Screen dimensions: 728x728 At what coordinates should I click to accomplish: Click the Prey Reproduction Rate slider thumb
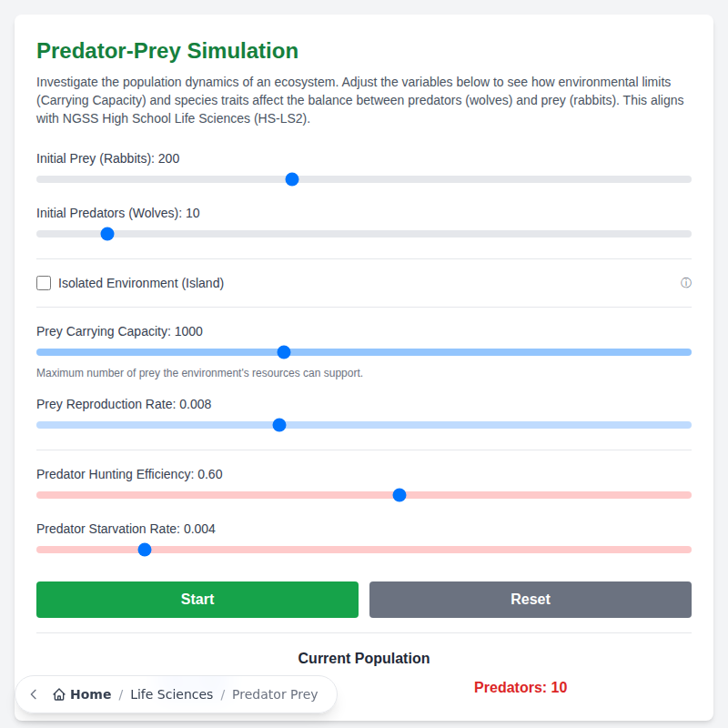(279, 425)
